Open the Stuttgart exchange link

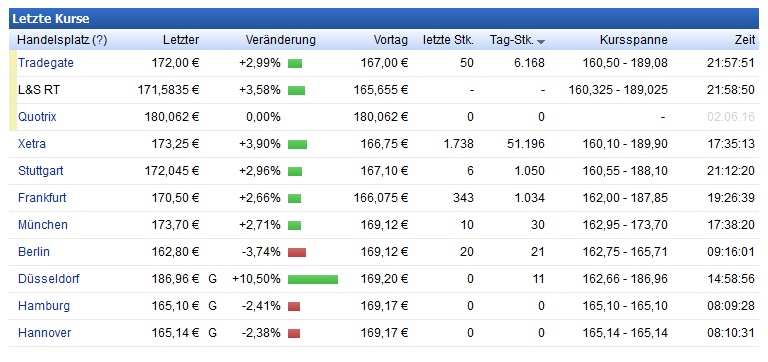click(41, 171)
